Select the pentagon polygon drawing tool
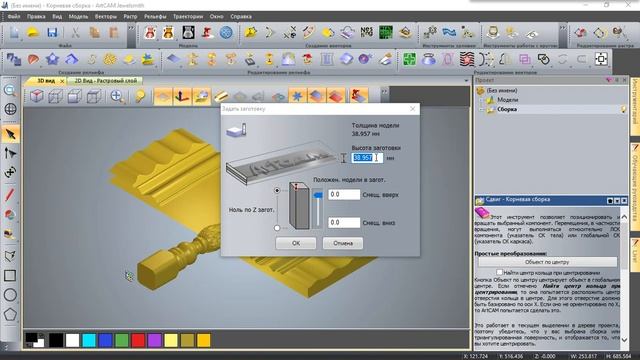This screenshot has width=640, height=360. (10, 314)
